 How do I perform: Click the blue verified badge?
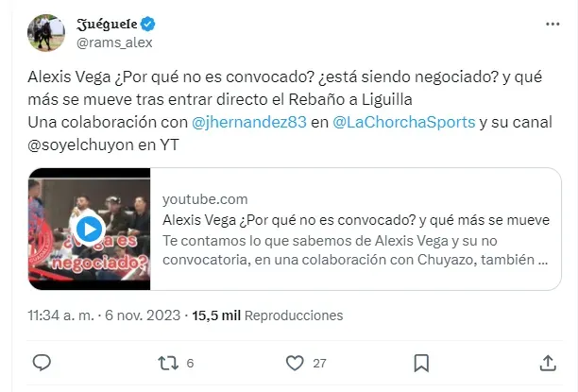click(x=148, y=25)
